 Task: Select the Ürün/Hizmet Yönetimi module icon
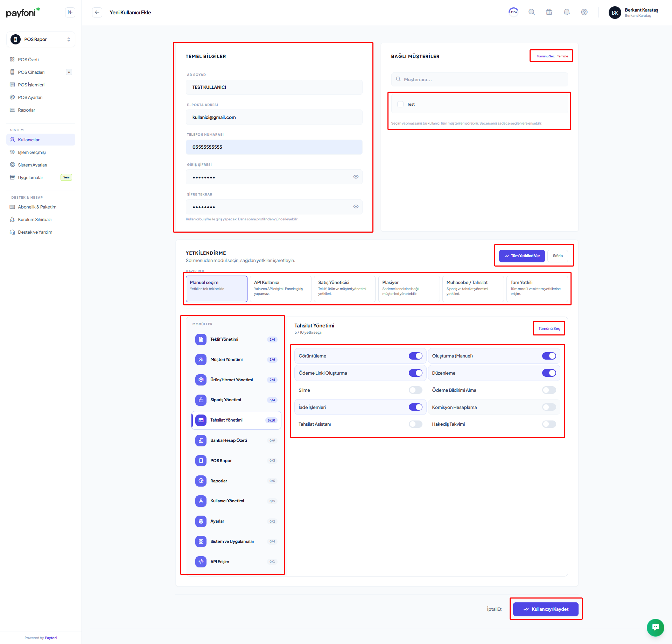(201, 380)
